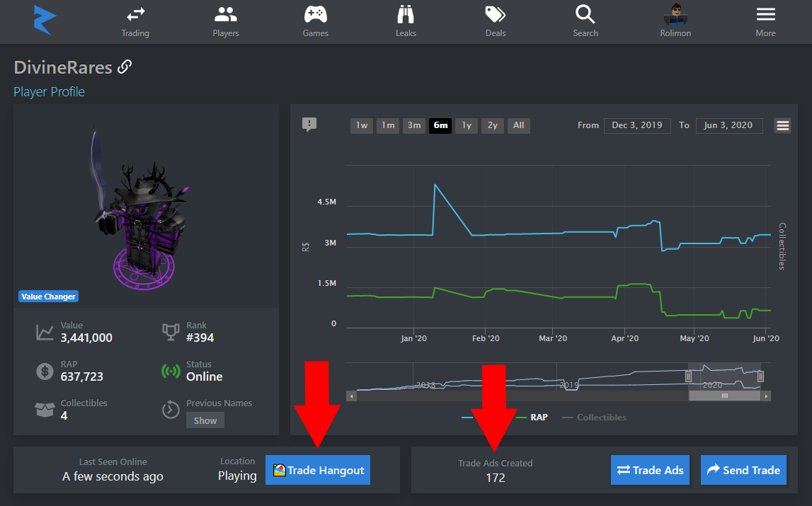
Task: Click the RAP 637,723 figure
Action: tap(82, 377)
